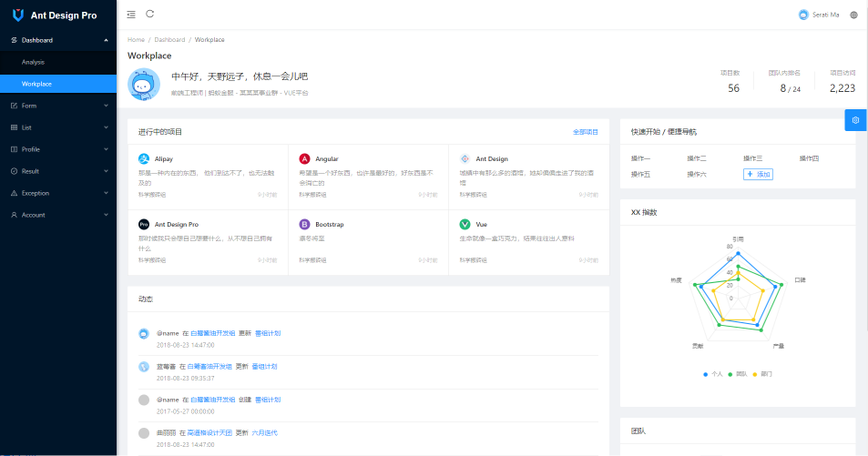Toggle 部门 series in radar legend
The height and width of the screenshot is (456, 868).
click(x=762, y=374)
